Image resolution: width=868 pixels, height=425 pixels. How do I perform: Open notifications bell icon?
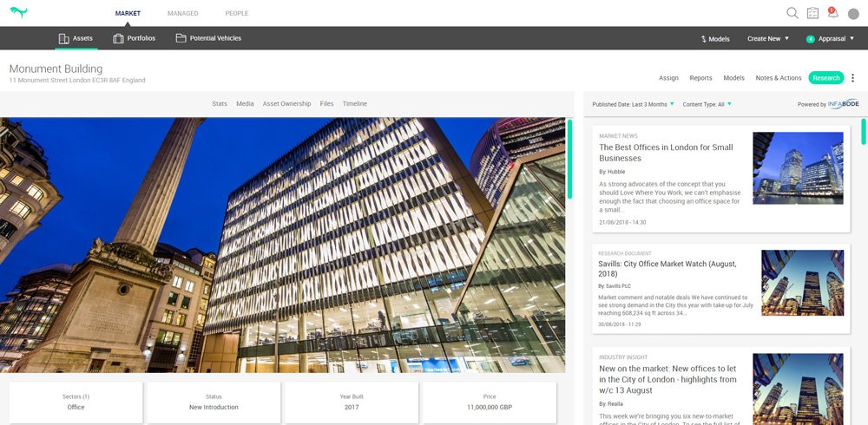[832, 13]
